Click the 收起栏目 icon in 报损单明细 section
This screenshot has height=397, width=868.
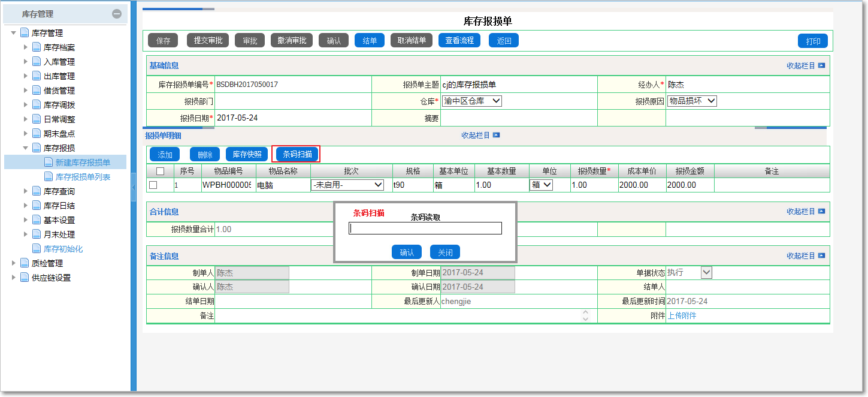pyautogui.click(x=496, y=136)
